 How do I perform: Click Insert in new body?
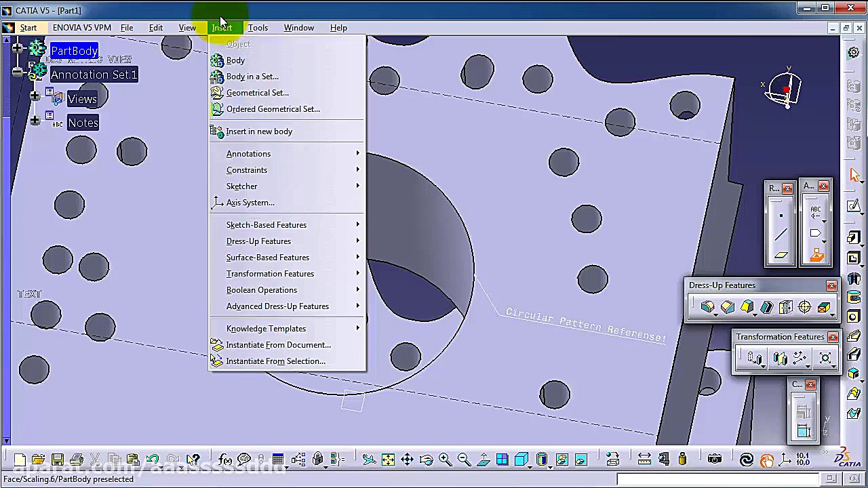[x=259, y=131]
